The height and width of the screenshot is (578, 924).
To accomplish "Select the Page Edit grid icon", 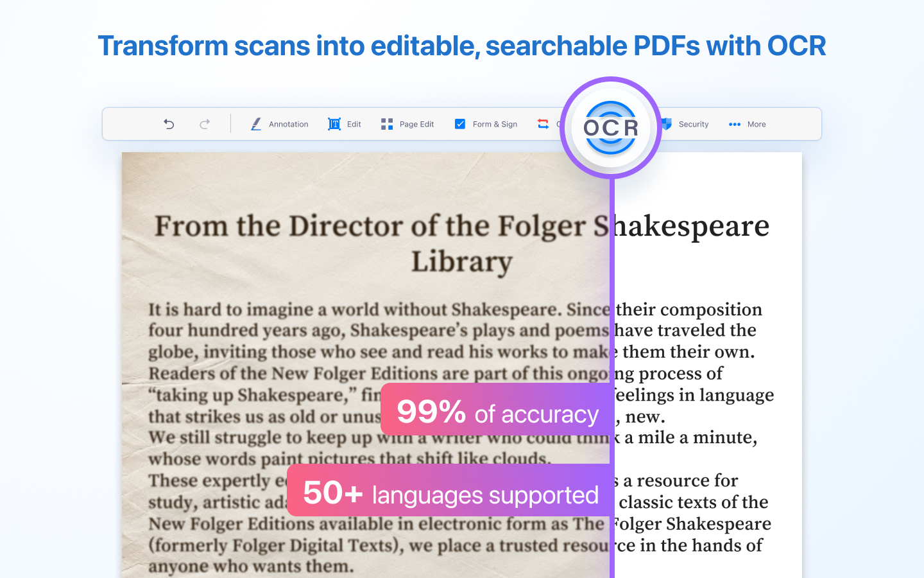I will [x=387, y=124].
